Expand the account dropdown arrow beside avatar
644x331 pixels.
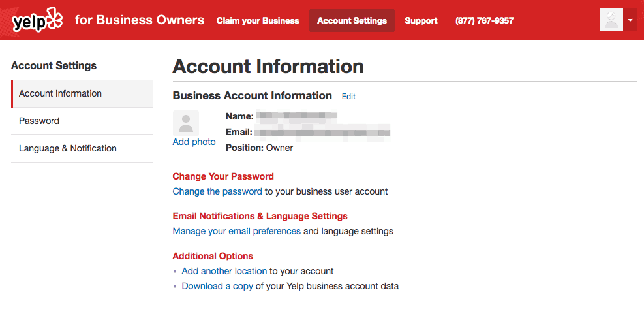[630, 20]
